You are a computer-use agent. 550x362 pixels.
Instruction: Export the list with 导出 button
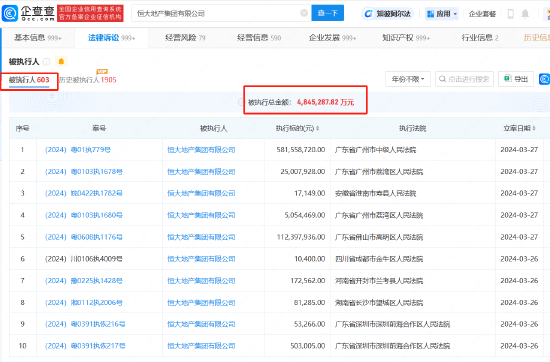(x=516, y=79)
